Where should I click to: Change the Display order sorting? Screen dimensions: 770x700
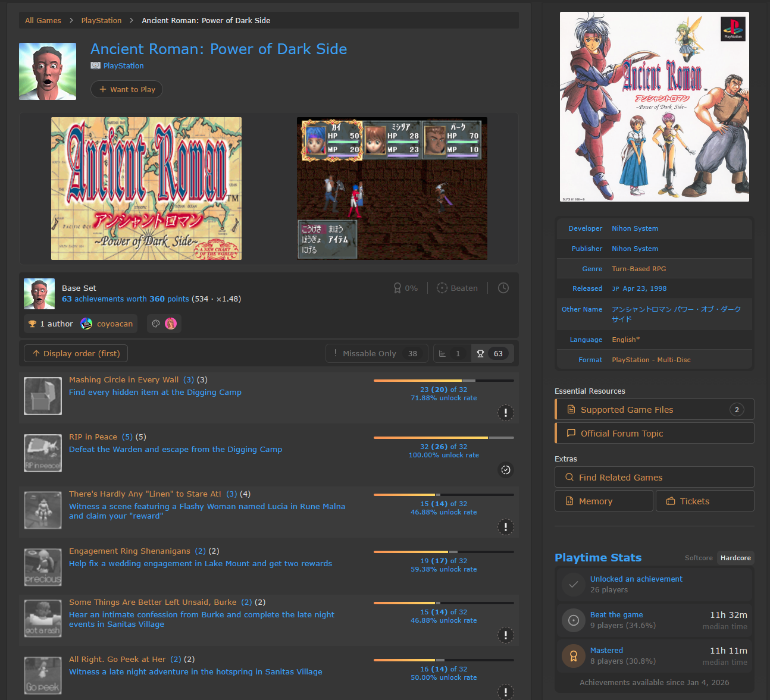[x=76, y=353]
